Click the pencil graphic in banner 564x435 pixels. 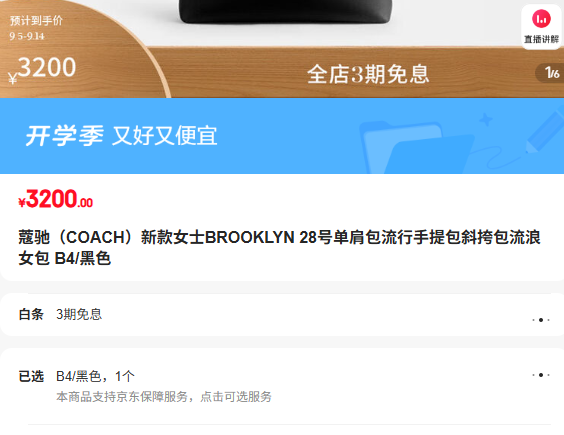coord(545,131)
